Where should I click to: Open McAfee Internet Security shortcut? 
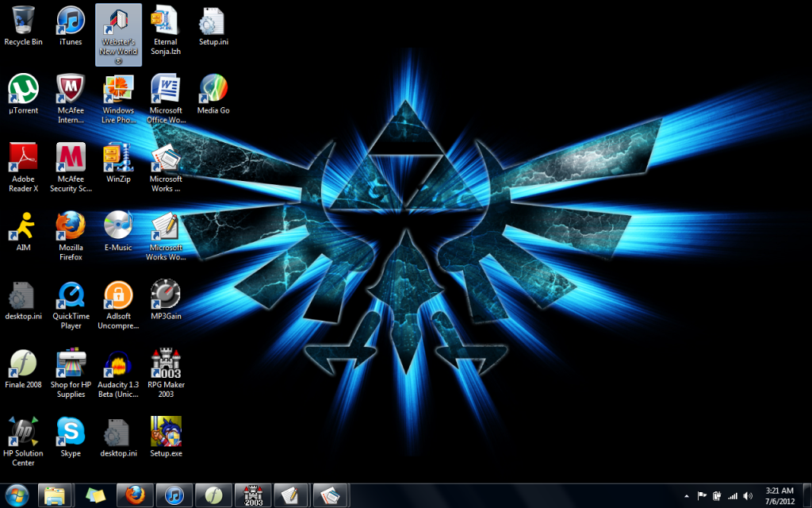pos(71,98)
